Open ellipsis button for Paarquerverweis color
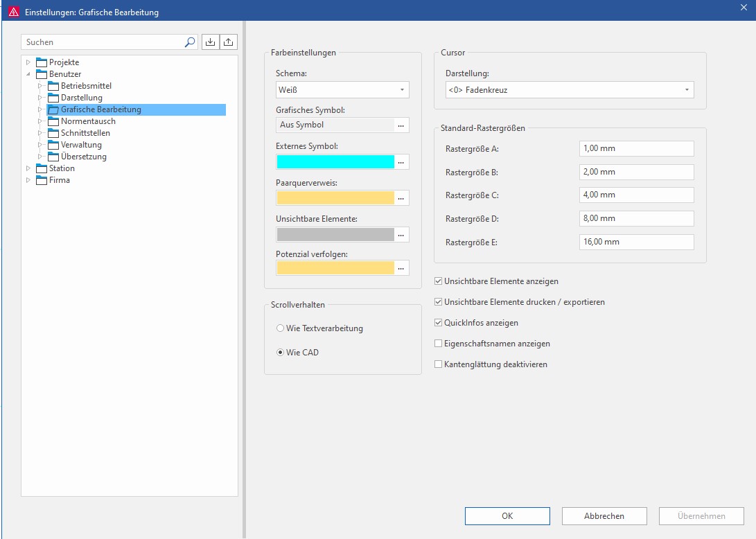This screenshot has height=539, width=756. pos(401,198)
